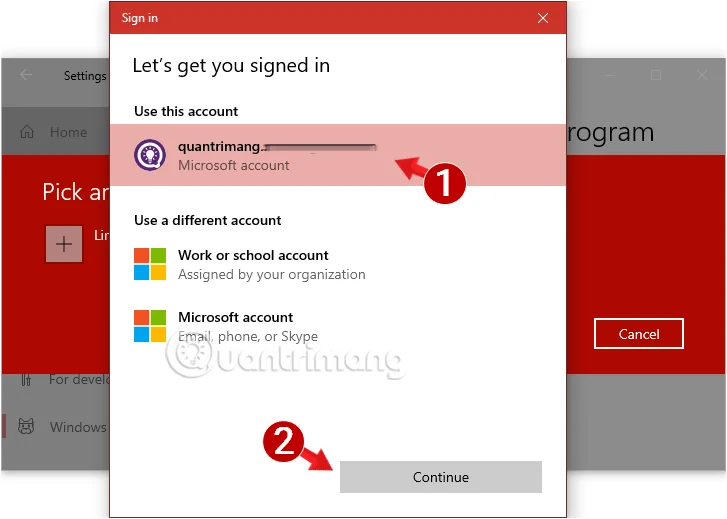Click Cancel in the Settings window
727x519 pixels.
coord(638,333)
